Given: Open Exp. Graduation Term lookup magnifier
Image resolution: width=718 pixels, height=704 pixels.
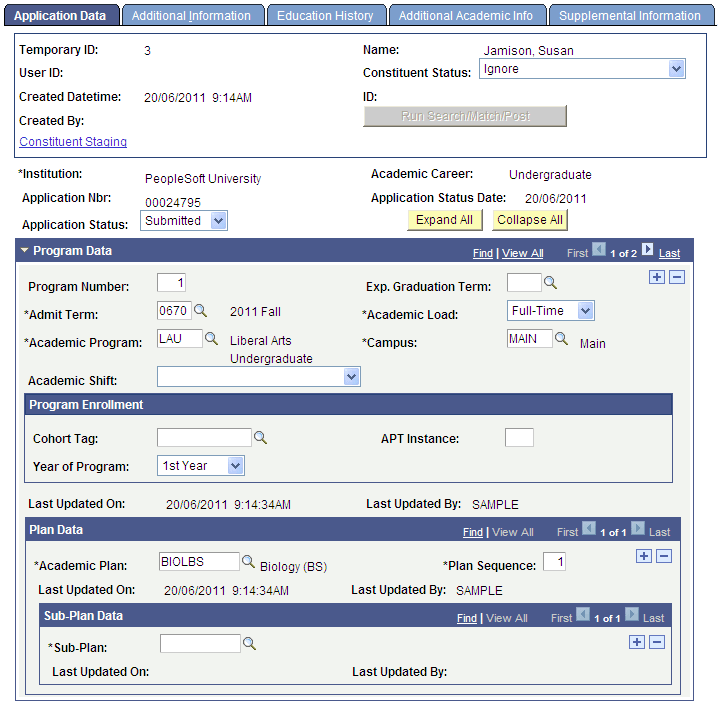Looking at the screenshot, I should click(x=550, y=283).
